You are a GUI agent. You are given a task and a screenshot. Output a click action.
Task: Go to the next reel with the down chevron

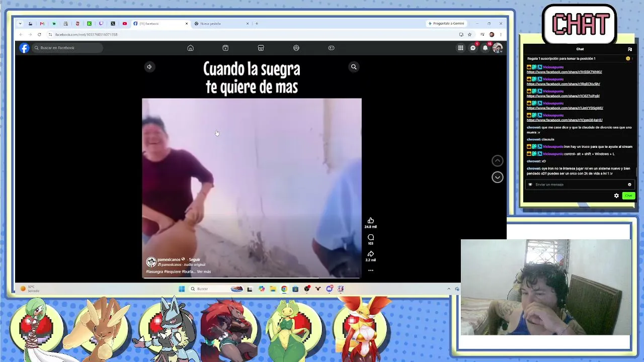point(497,177)
